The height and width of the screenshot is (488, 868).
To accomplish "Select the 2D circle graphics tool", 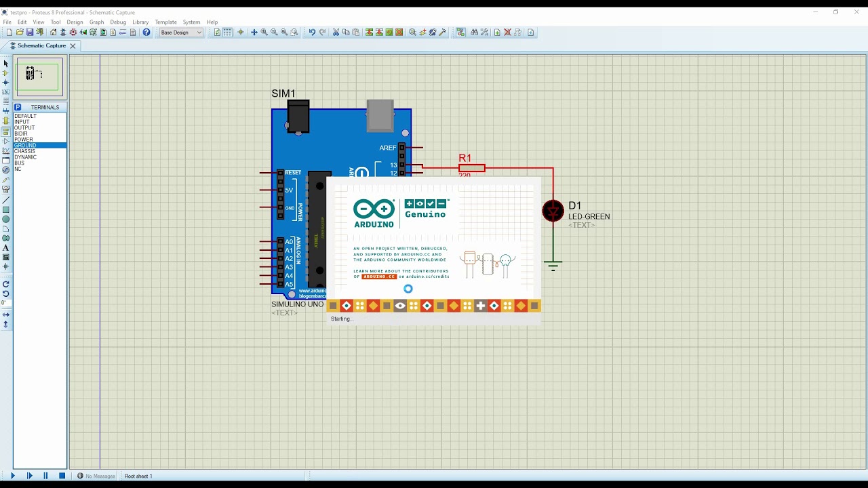I will [6, 219].
